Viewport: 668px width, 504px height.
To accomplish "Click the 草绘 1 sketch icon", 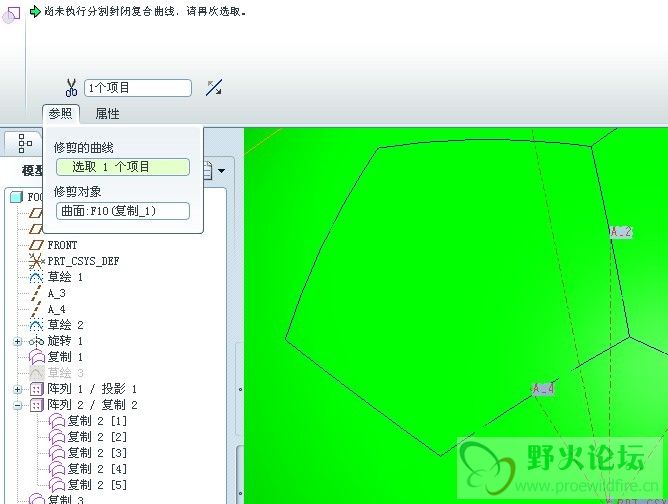I will 36,277.
